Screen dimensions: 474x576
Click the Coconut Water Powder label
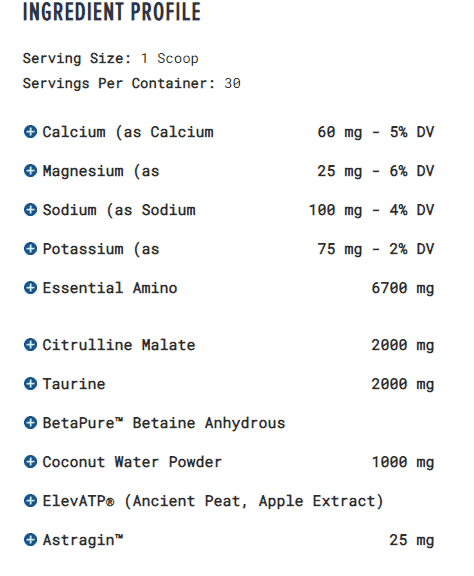click(132, 462)
